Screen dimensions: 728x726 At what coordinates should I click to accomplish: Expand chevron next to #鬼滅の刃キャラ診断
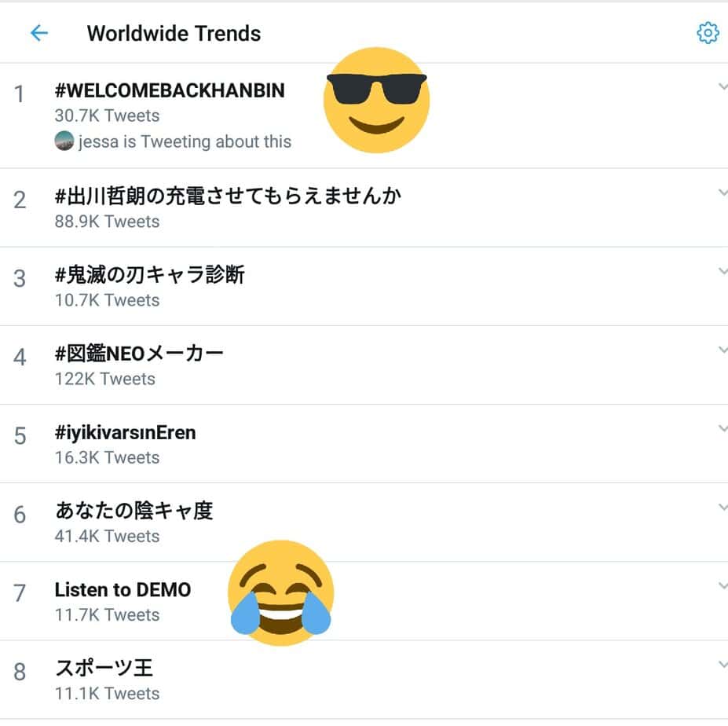(723, 271)
